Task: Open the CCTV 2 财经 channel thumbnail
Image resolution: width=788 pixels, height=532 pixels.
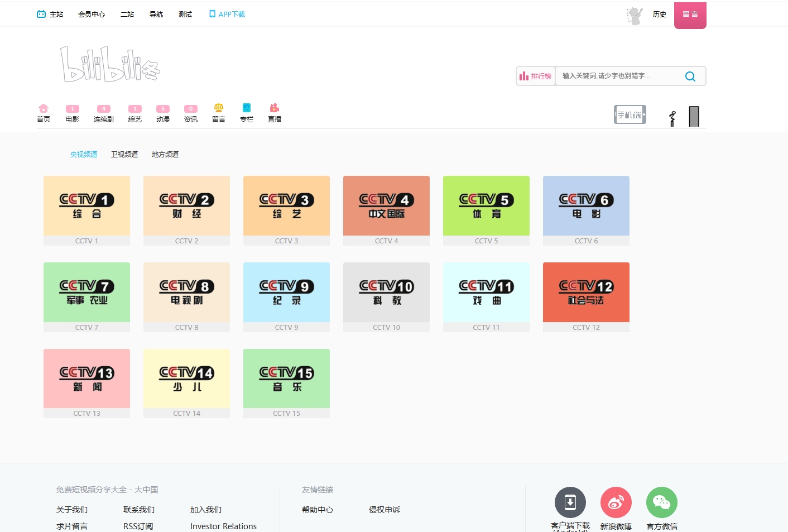Action: pos(186,205)
